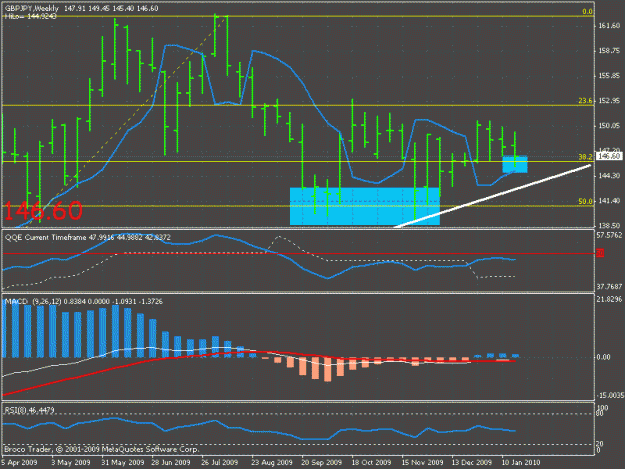
Task: Click the 23.6 Fibonacci level label
Action: (x=586, y=101)
